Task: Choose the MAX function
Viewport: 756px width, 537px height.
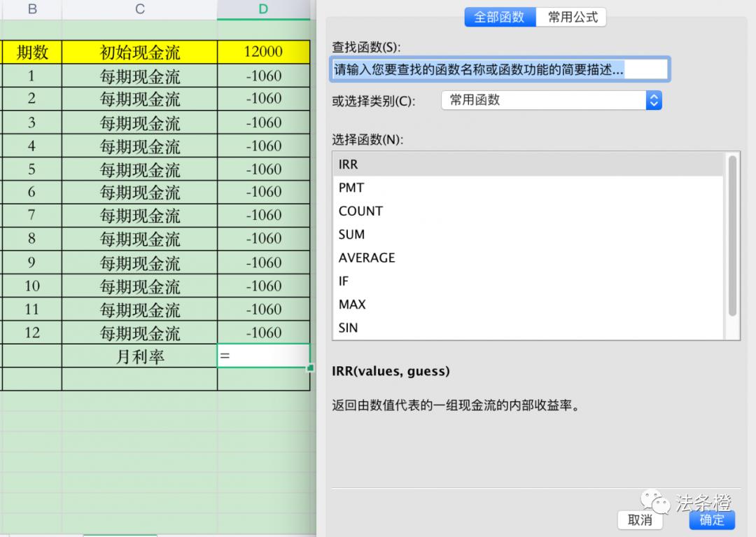Action: point(351,305)
